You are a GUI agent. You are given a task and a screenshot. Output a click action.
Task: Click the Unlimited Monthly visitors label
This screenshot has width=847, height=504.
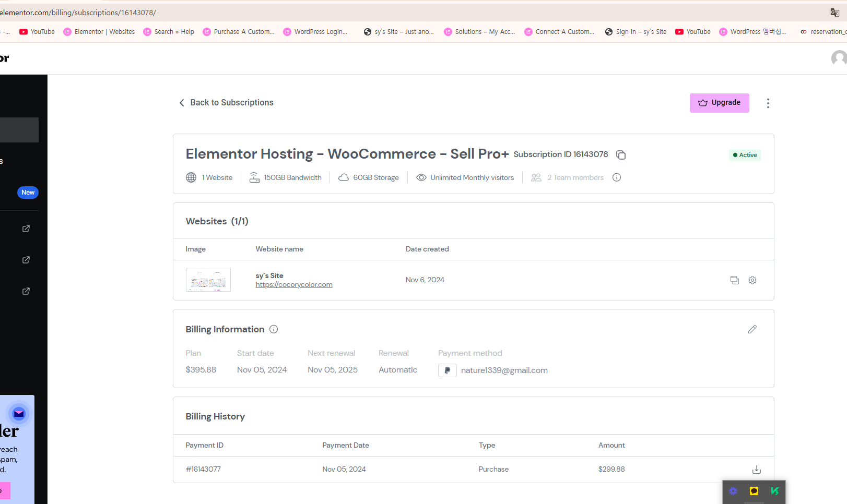pos(472,178)
